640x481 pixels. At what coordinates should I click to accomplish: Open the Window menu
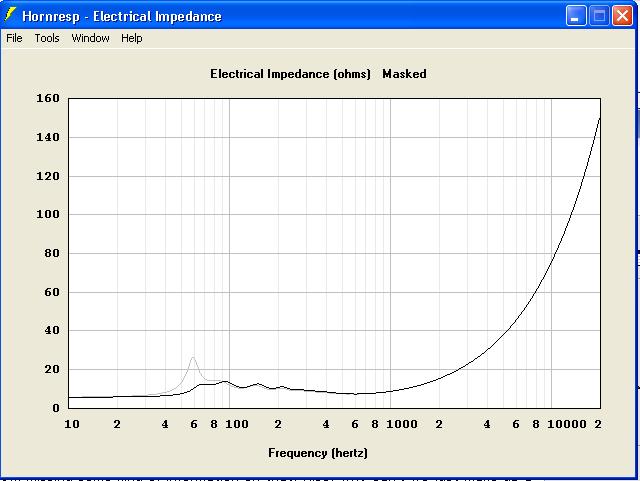(90, 38)
